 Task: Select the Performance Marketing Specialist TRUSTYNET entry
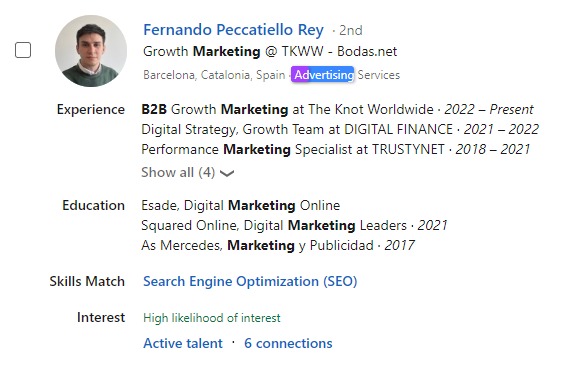pos(336,149)
